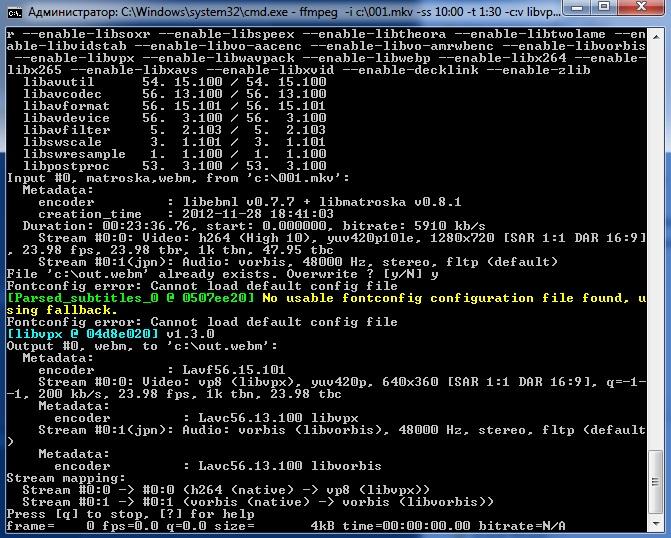The height and width of the screenshot is (538, 671).
Task: Click the "Input #0, matroska,webm" line
Action: click(x=178, y=178)
